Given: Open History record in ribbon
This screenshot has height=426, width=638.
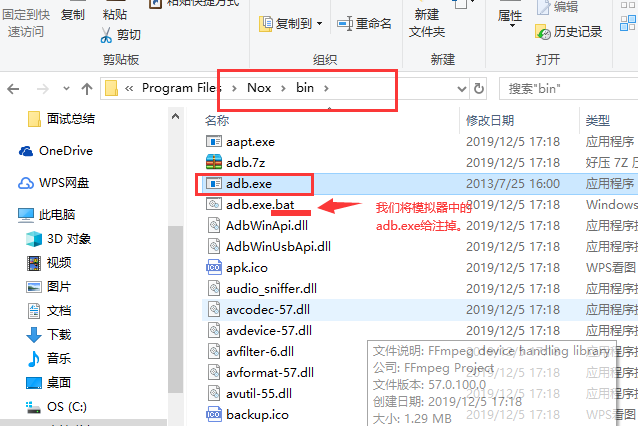Looking at the screenshot, I should (x=568, y=32).
